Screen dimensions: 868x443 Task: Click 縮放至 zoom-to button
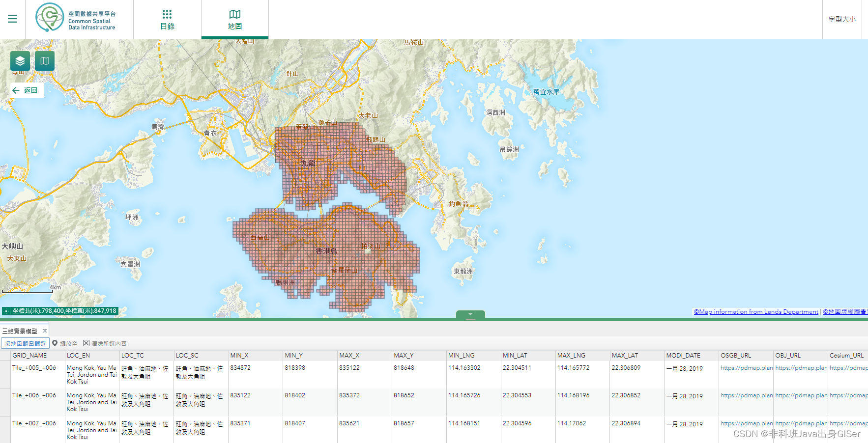[x=65, y=343]
